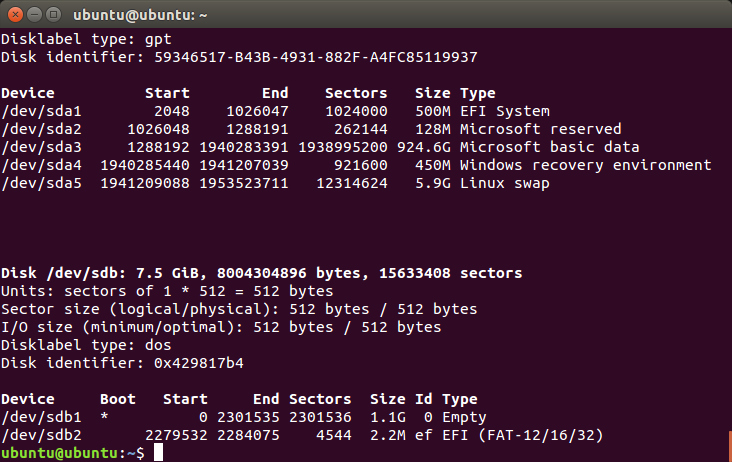
Task: Click the Disk identifier GUID text
Action: (x=316, y=57)
